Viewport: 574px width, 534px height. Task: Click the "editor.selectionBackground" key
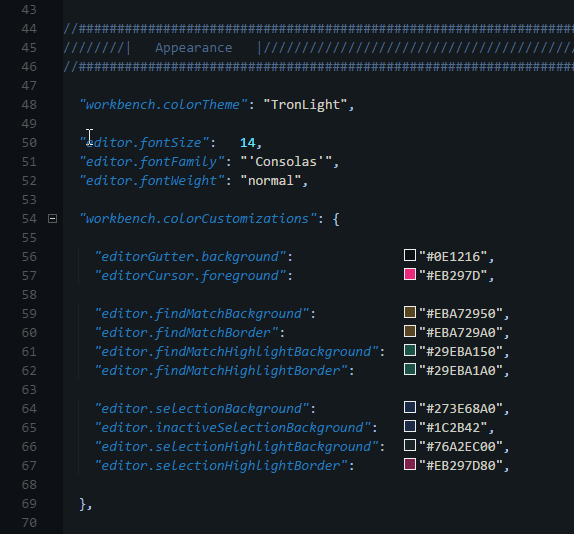click(202, 409)
